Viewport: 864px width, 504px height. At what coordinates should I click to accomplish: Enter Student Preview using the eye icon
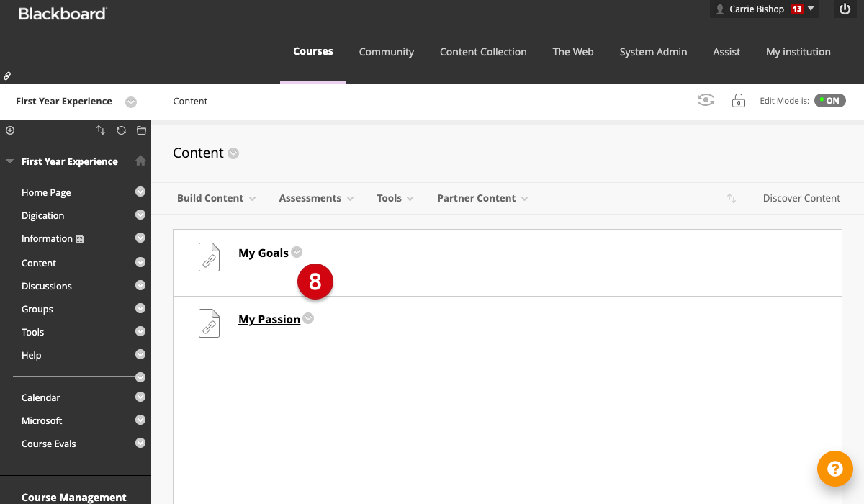tap(706, 100)
